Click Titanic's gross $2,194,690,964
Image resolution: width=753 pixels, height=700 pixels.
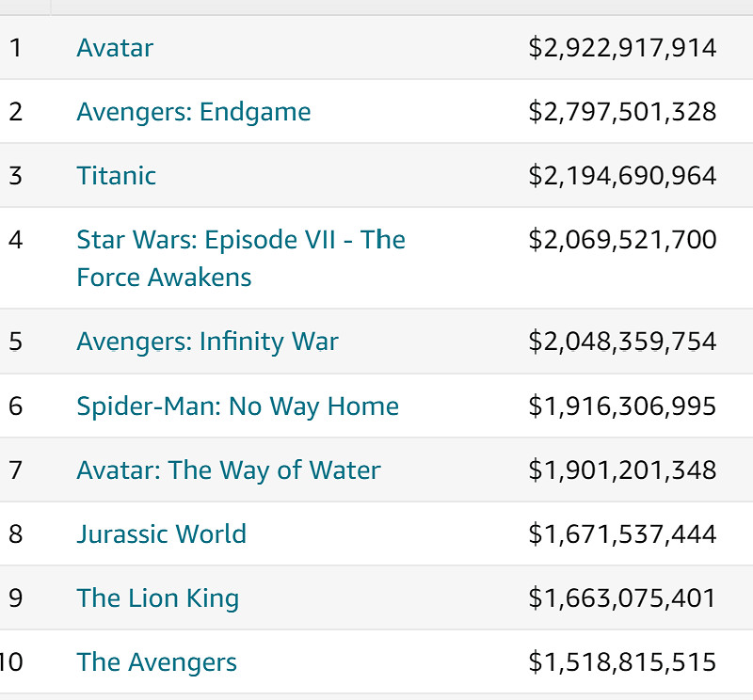coord(622,176)
